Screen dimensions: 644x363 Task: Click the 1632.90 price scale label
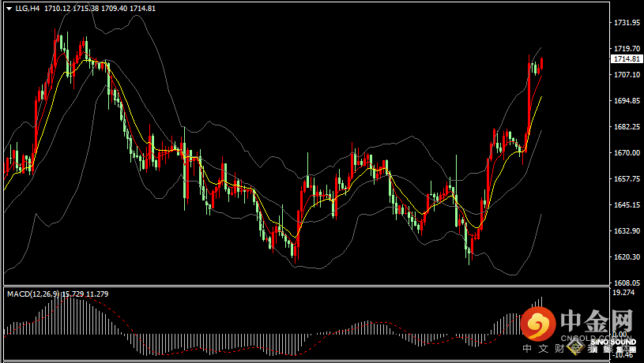(627, 231)
